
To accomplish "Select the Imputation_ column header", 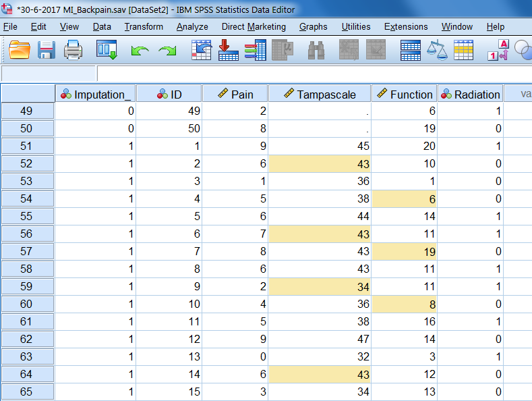I will pos(95,94).
